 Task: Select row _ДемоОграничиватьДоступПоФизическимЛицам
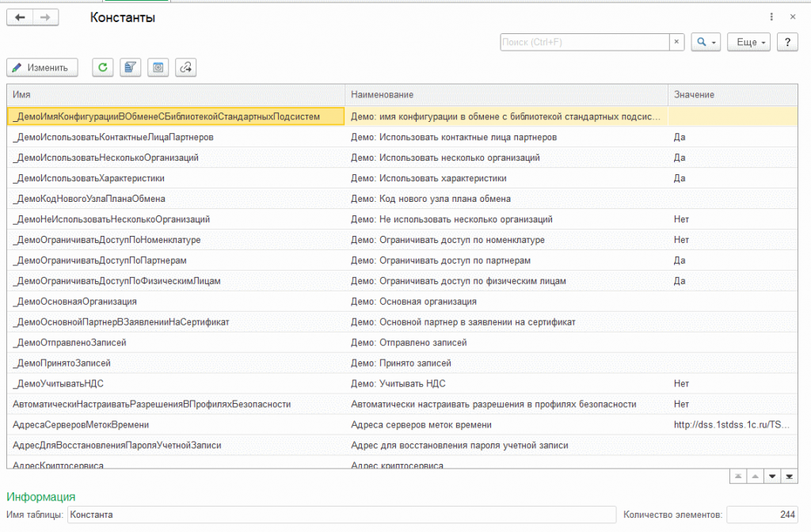pyautogui.click(x=402, y=281)
